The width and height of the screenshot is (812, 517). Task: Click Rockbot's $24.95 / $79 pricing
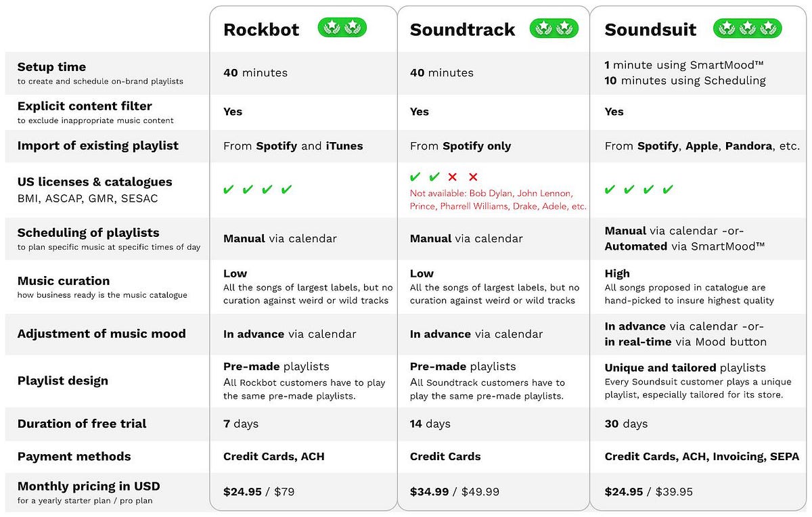259,492
